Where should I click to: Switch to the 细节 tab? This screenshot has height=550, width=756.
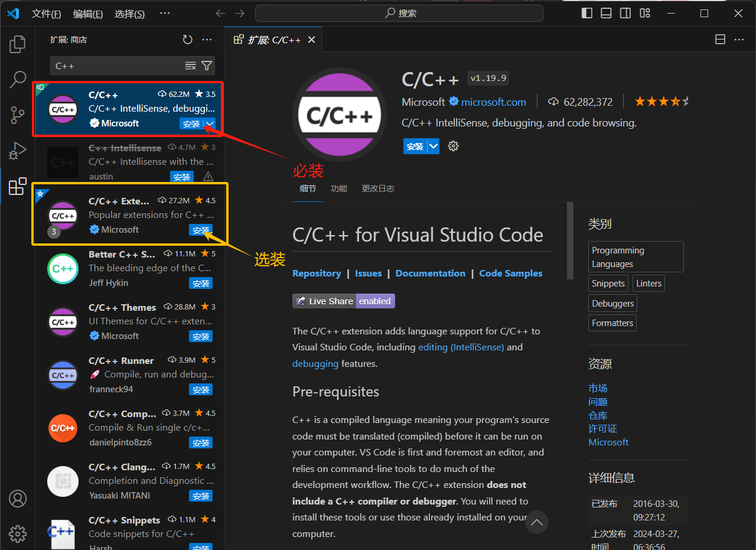coord(308,188)
